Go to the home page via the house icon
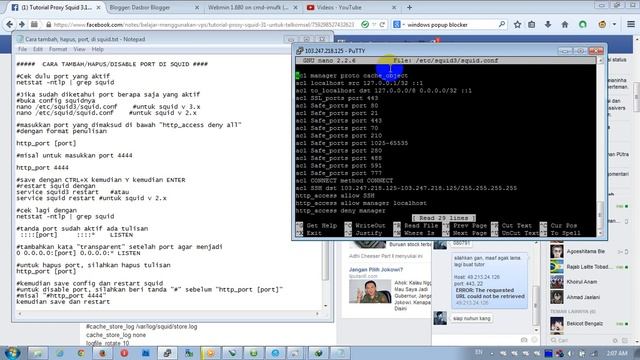Screen dimensions: 640x360 point(565,24)
